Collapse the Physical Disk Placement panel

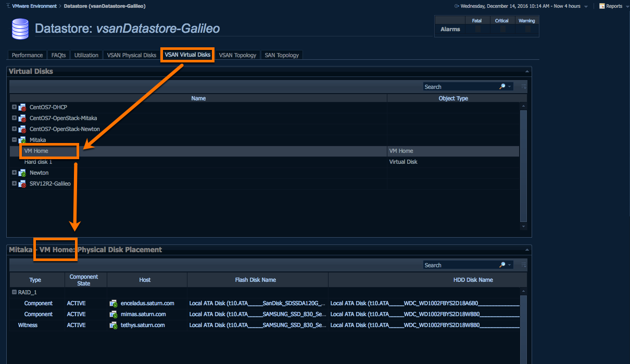click(527, 249)
